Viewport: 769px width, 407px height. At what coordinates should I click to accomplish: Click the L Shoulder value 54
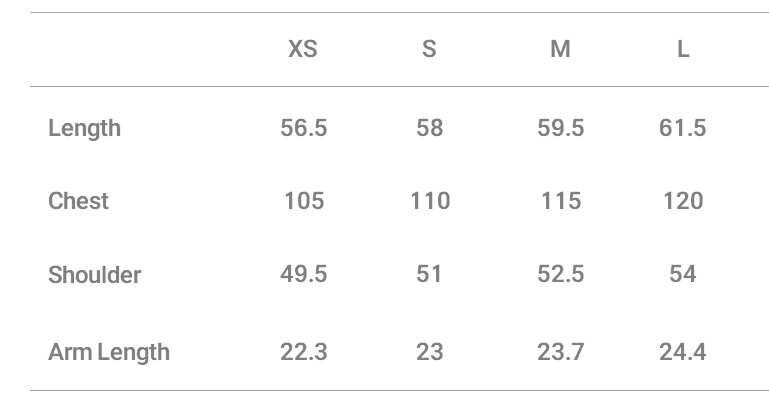683,274
